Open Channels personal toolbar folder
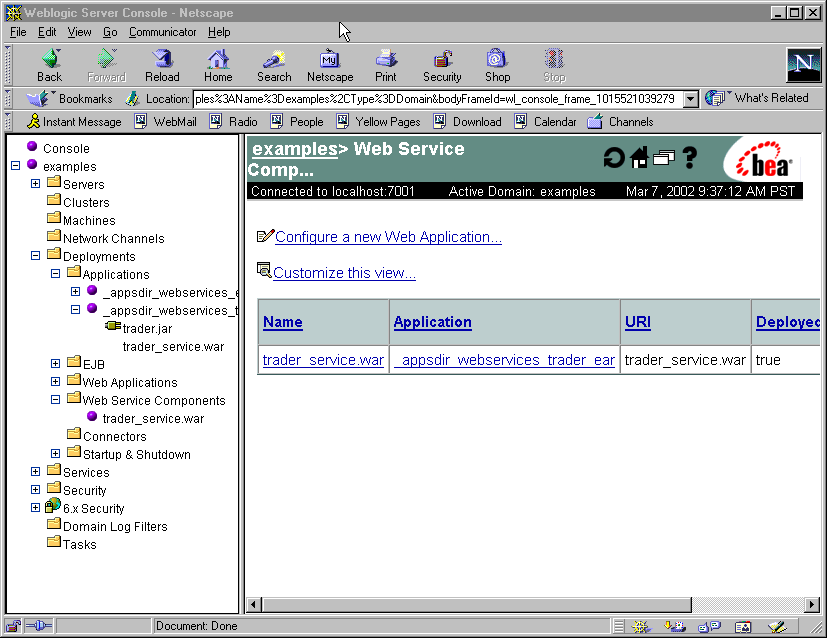Image resolution: width=827 pixels, height=638 pixels. point(595,121)
